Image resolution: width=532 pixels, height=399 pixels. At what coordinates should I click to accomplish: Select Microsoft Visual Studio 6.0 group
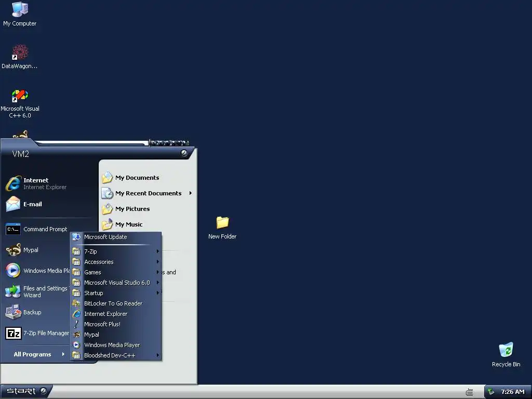pyautogui.click(x=116, y=283)
